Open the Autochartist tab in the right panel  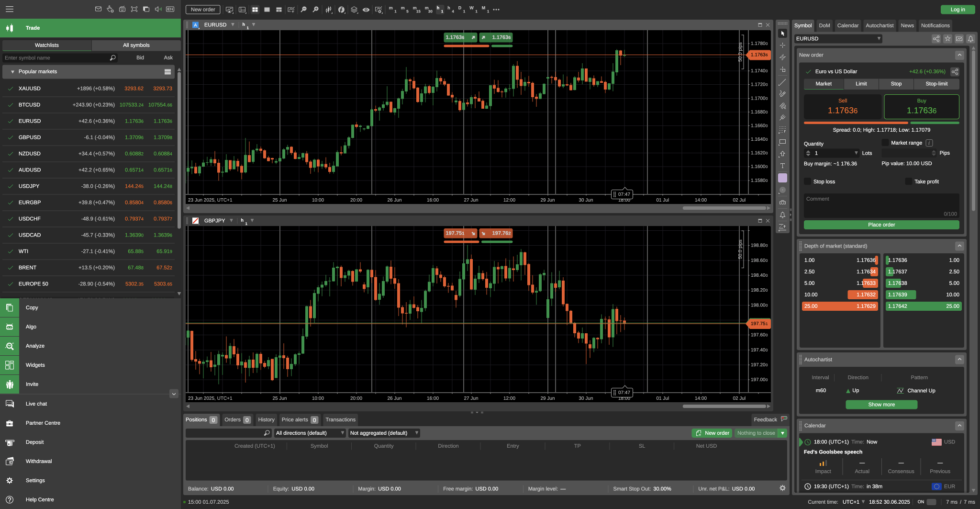(880, 25)
